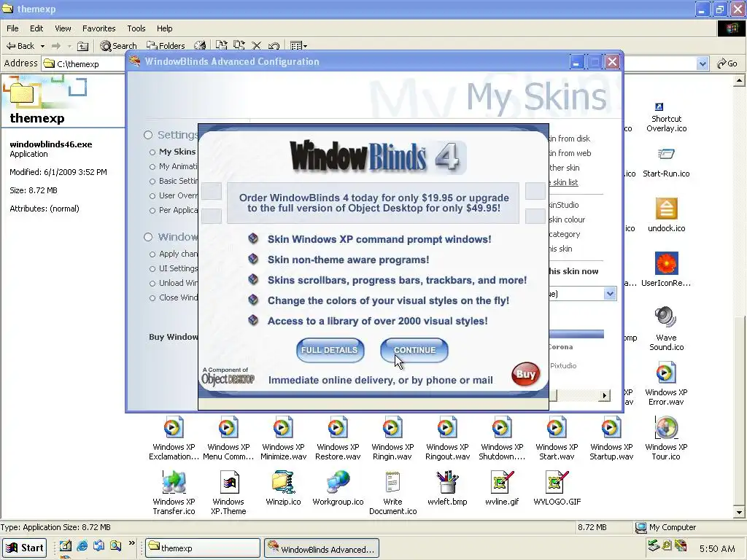Expand hidden Quick Launch items chevron

tap(132, 543)
